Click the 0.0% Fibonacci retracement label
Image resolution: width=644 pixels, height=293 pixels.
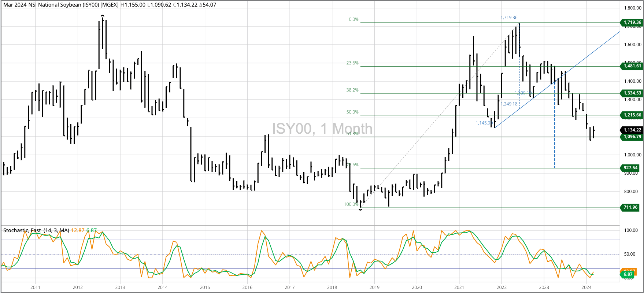pyautogui.click(x=354, y=19)
